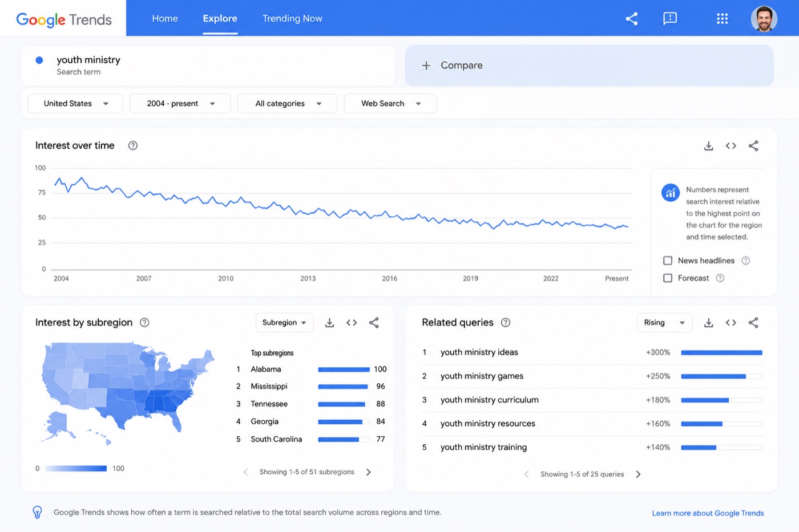The height and width of the screenshot is (532, 799).
Task: Click the lightbulb tip icon at the bottom
Action: [37, 513]
